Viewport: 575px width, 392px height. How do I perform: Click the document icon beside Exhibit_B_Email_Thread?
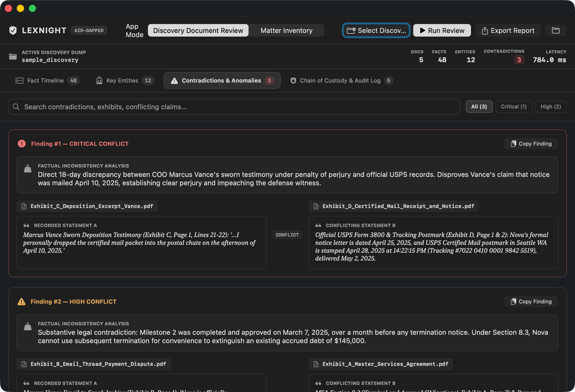(24, 364)
